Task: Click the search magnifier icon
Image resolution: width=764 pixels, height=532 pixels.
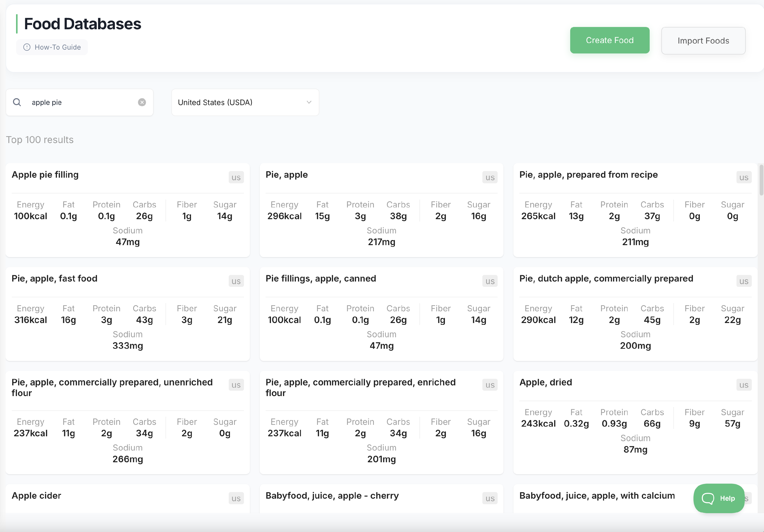Action: tap(17, 102)
